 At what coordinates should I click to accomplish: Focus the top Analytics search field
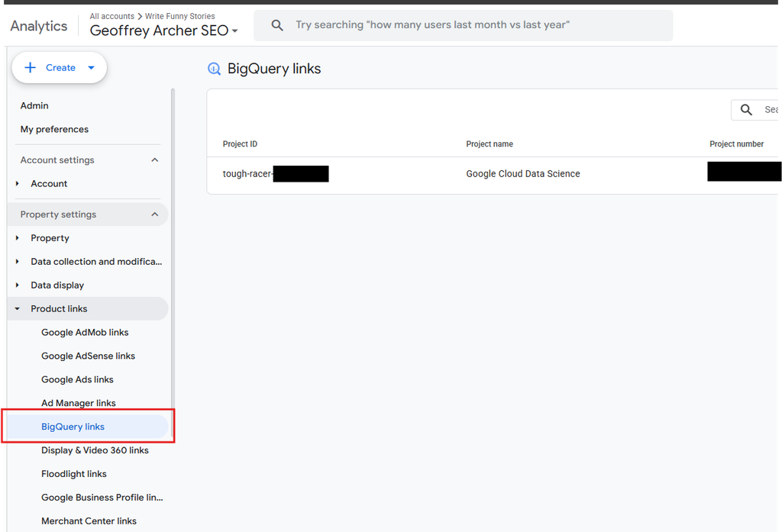click(464, 25)
